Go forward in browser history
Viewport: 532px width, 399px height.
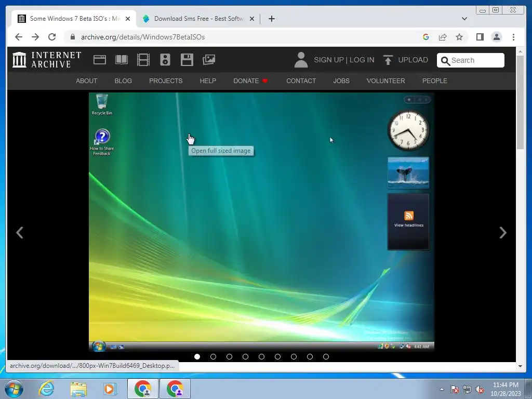[35, 37]
